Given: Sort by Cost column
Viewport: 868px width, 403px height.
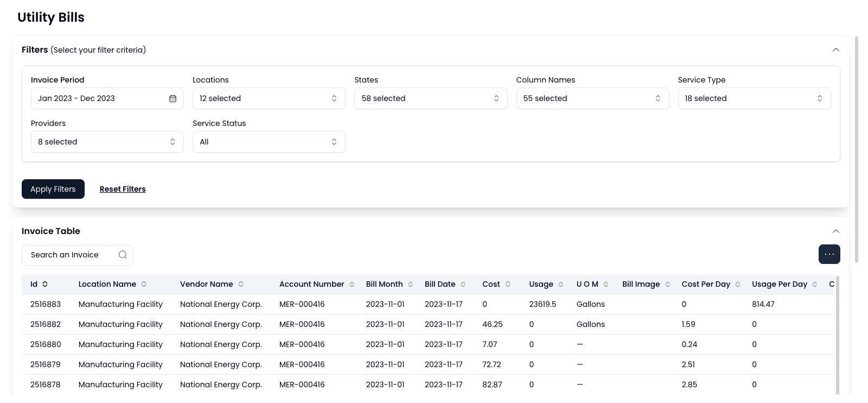Looking at the screenshot, I should click(508, 284).
